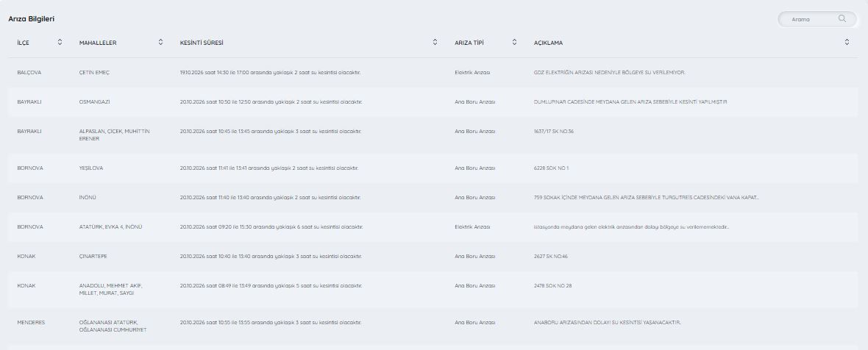Sort by ARIZA TİPİ column arrows
This screenshot has height=350, width=868.
514,42
